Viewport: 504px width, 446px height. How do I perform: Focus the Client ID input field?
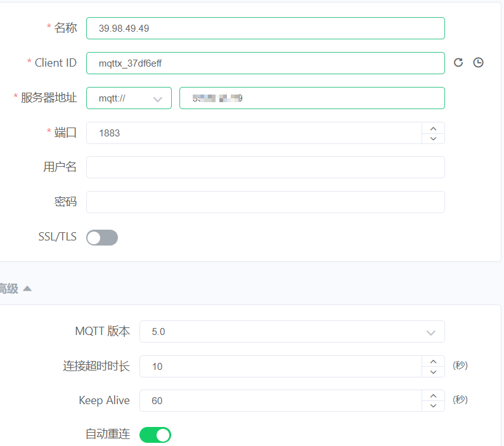click(x=266, y=63)
